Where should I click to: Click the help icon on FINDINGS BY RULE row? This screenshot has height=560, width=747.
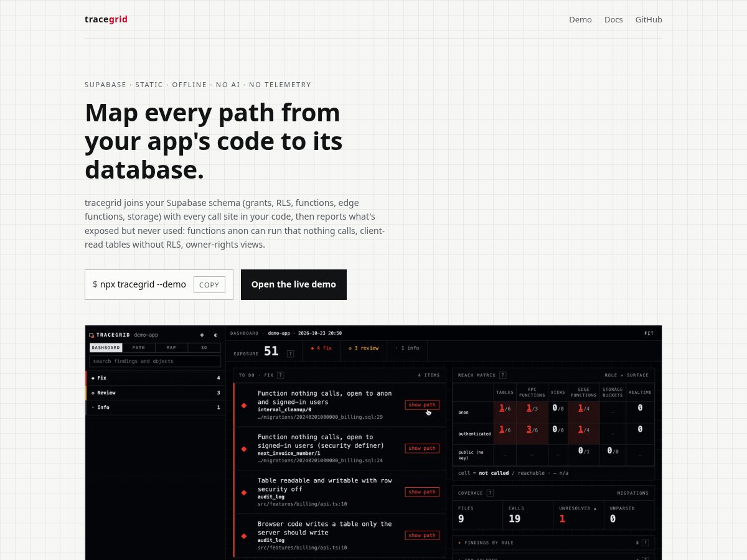click(646, 543)
